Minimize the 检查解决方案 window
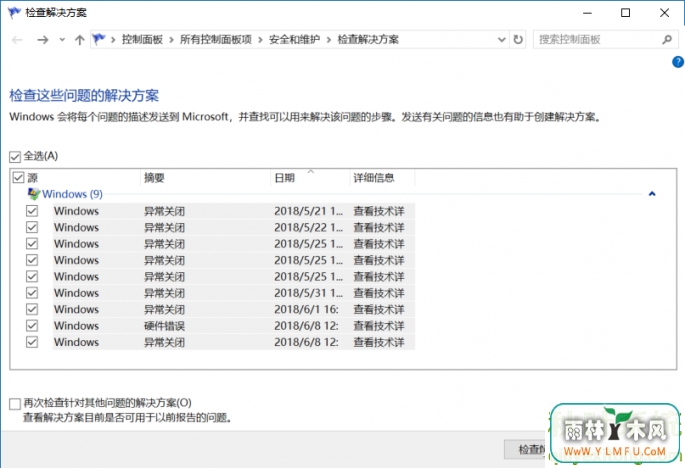The height and width of the screenshot is (468, 685). [x=587, y=13]
